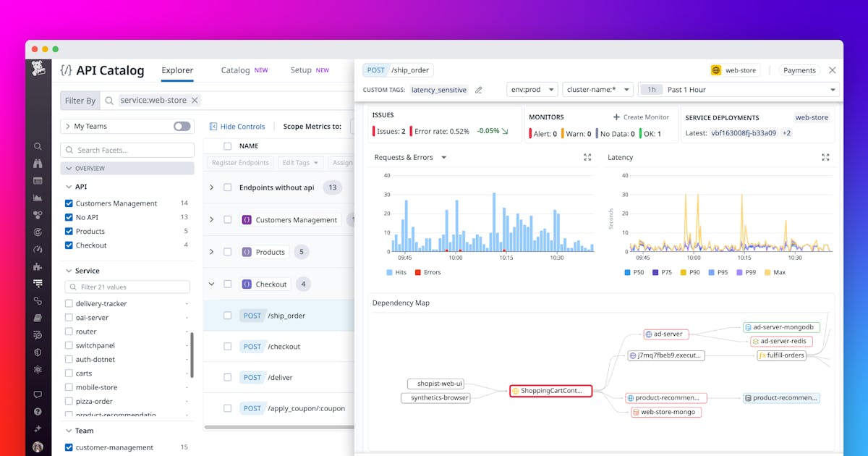The image size is (868, 456).
Task: Click the help question-mark icon in the sidebar
Action: click(38, 411)
